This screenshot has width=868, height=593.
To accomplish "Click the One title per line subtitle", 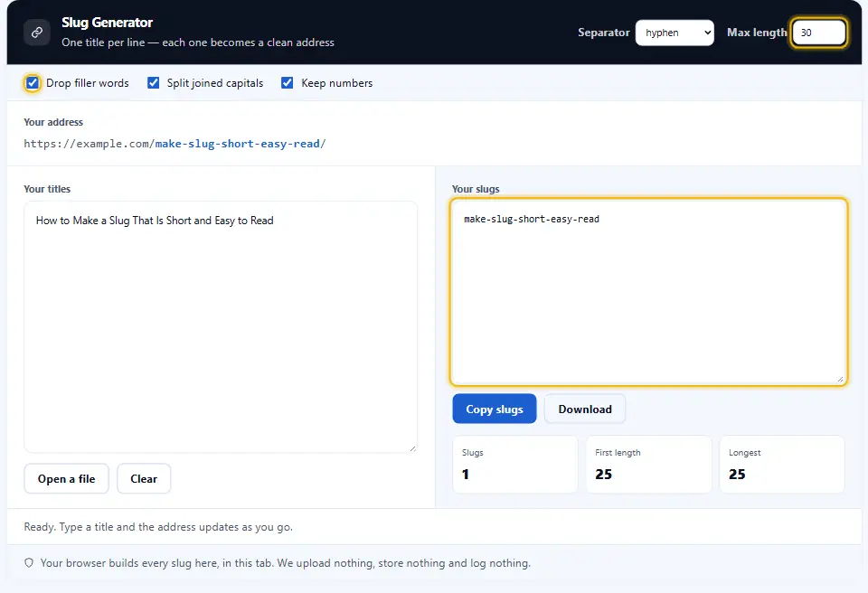I will click(198, 42).
